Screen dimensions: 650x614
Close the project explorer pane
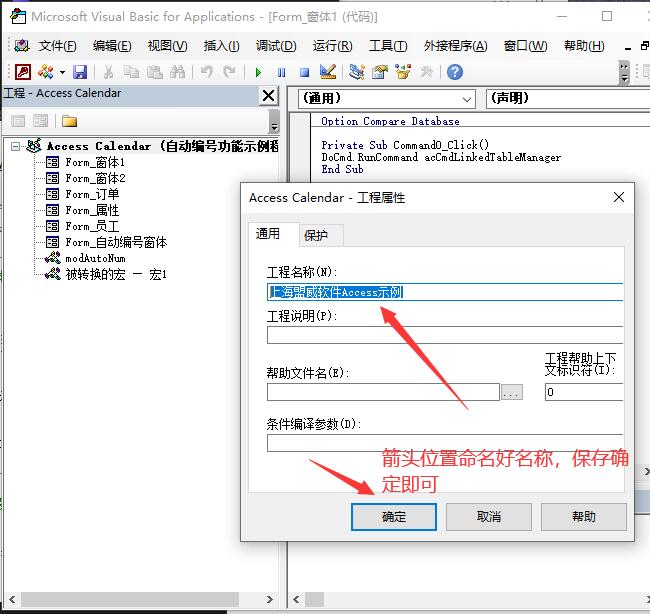coord(269,96)
